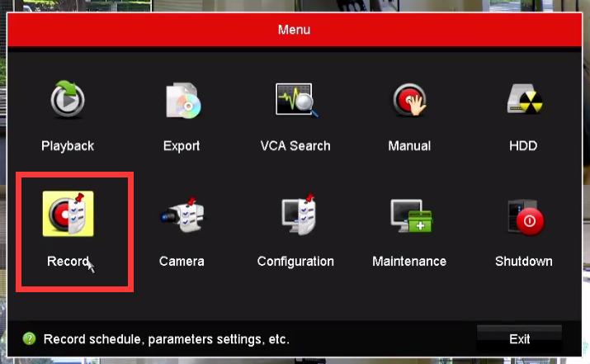This screenshot has height=364, width=590.
Task: Select the Manual hand icon
Action: [x=409, y=102]
